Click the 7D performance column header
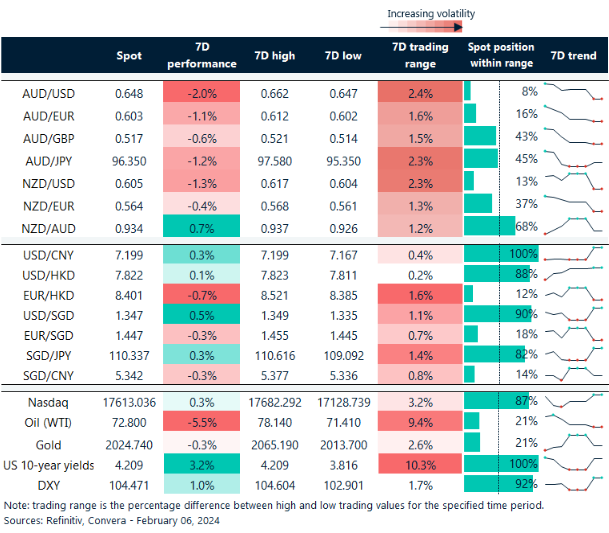This screenshot has width=609, height=533. pyautogui.click(x=201, y=56)
